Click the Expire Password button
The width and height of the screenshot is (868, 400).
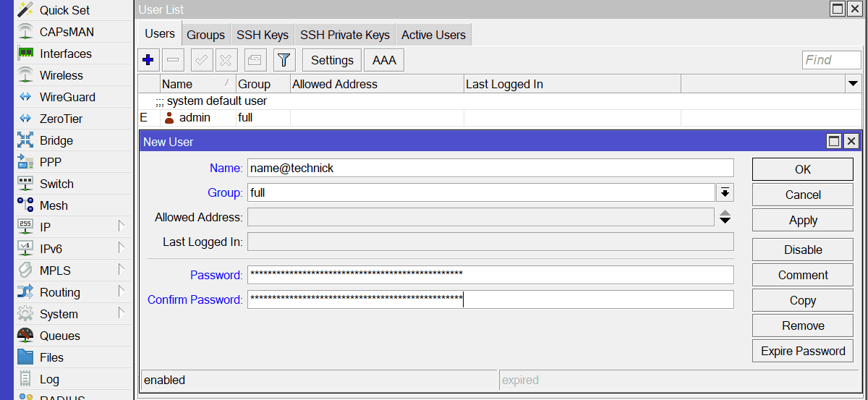(803, 351)
